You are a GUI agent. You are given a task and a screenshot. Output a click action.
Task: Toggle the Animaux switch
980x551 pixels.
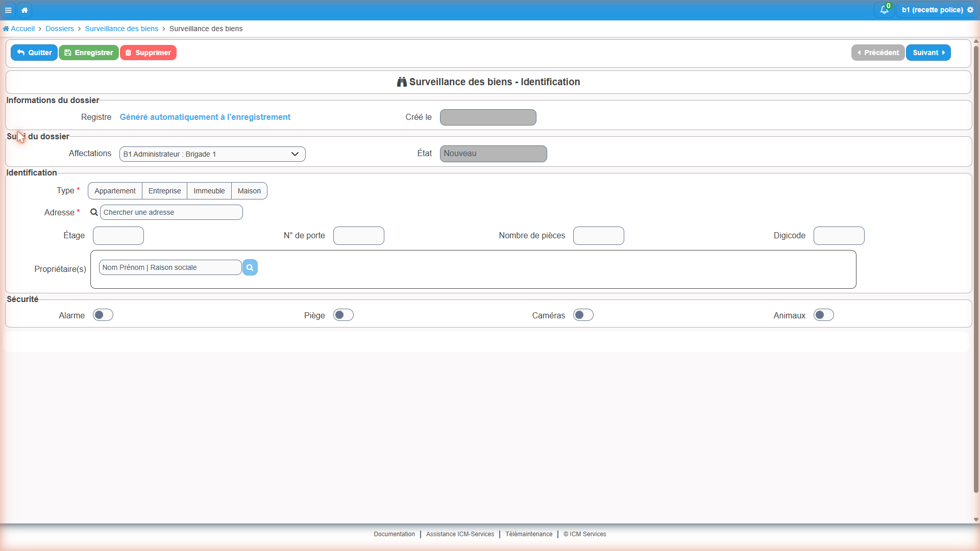click(824, 315)
